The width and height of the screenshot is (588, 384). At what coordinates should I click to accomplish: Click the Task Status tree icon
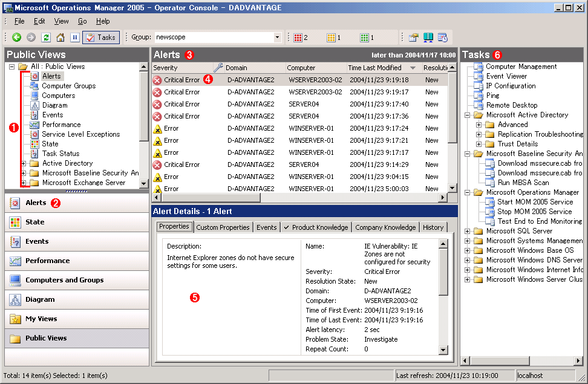(34, 154)
